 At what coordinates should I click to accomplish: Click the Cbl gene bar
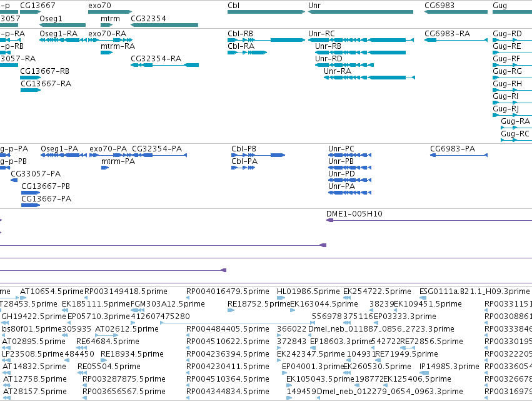(x=266, y=12)
